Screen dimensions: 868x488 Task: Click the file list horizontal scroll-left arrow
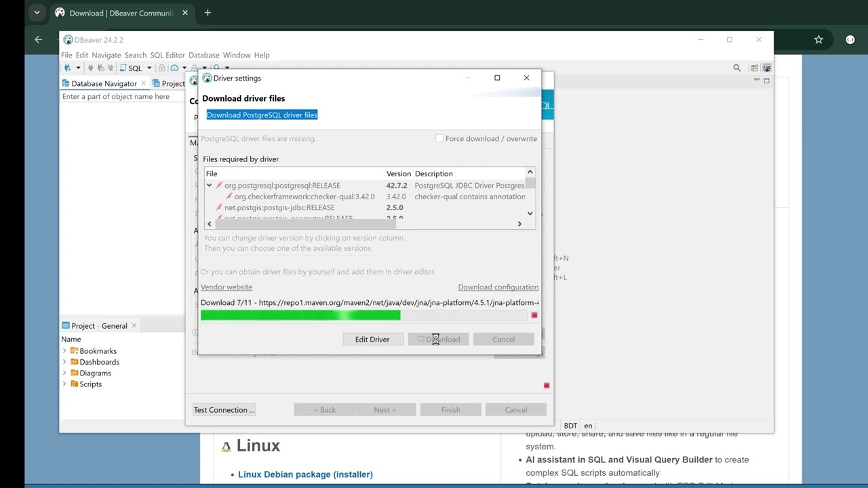(209, 224)
